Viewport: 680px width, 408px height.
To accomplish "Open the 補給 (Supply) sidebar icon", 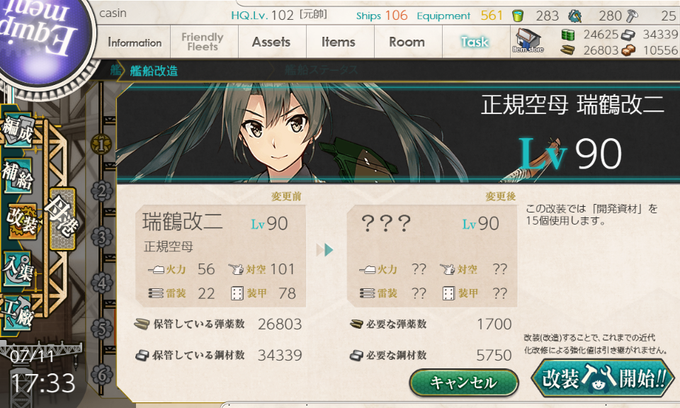I will click(x=18, y=176).
